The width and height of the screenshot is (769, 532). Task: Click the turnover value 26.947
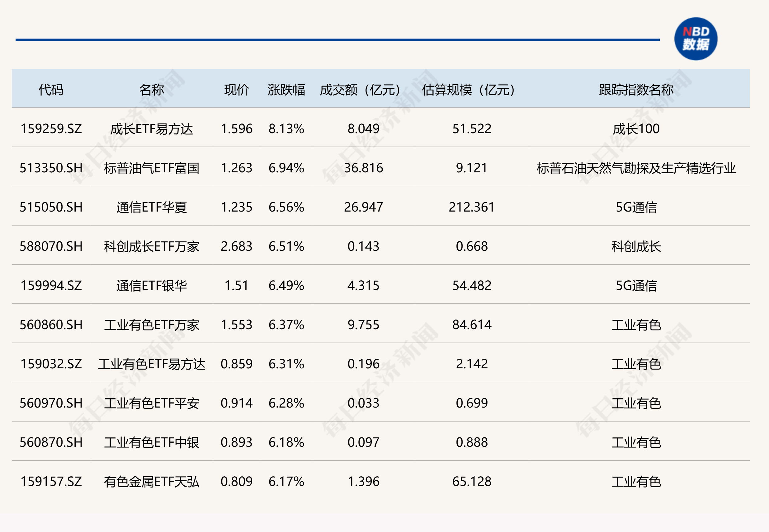coord(364,207)
